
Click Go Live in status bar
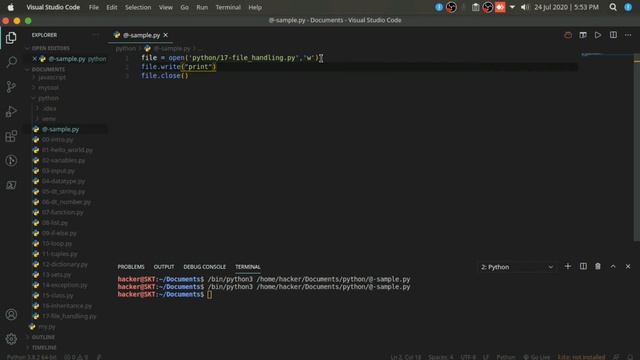pos(537,357)
